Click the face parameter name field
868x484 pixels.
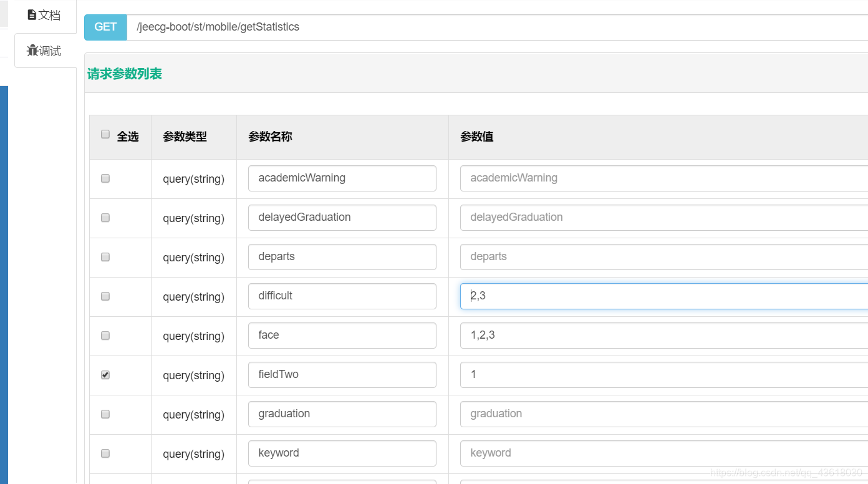[342, 336]
